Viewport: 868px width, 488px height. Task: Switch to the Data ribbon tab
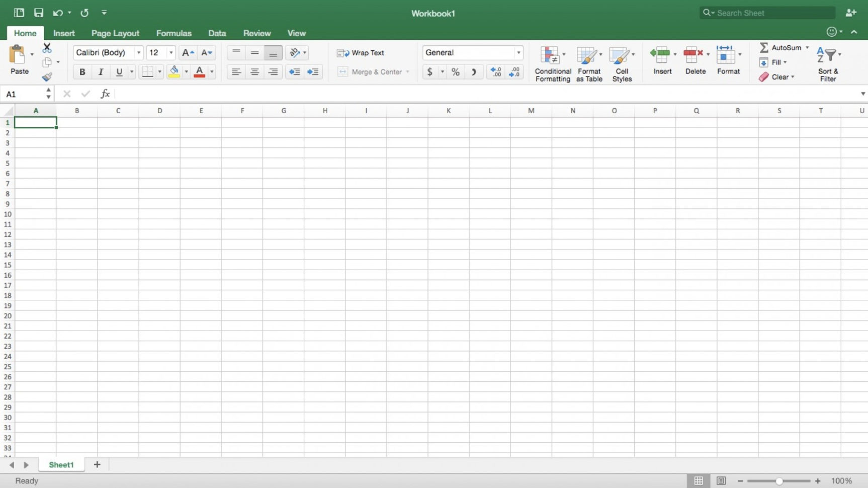tap(217, 33)
